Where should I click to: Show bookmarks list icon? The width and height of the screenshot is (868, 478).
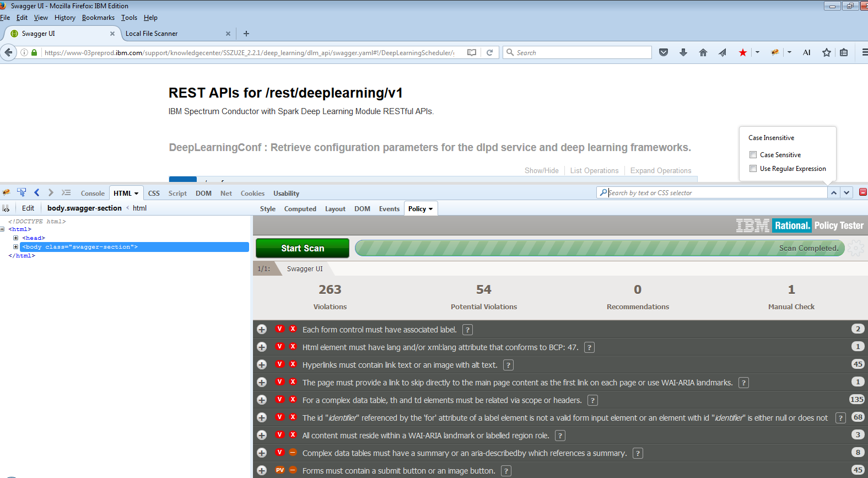tap(844, 52)
